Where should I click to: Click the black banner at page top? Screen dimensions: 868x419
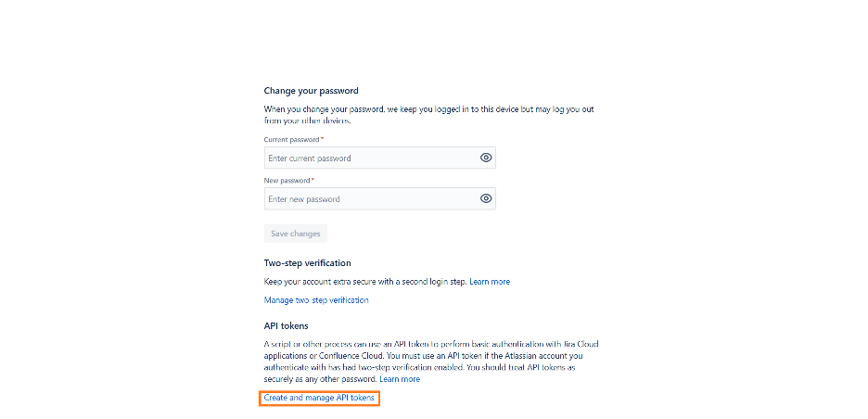click(x=434, y=42)
